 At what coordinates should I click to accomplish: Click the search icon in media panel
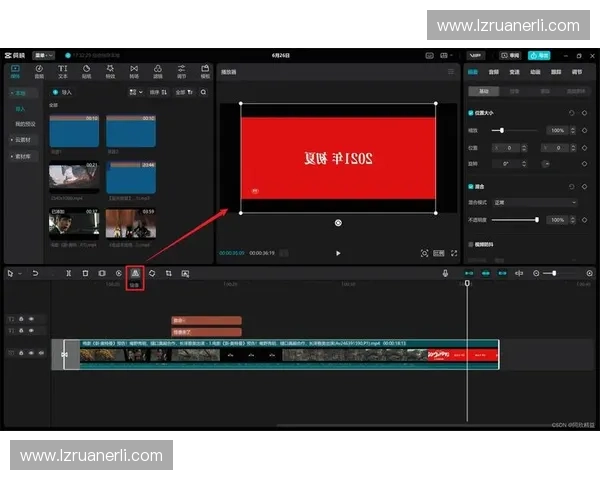(x=204, y=92)
